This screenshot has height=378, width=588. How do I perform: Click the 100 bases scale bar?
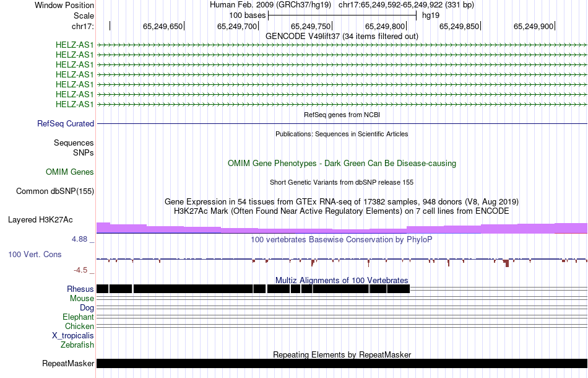(x=342, y=15)
